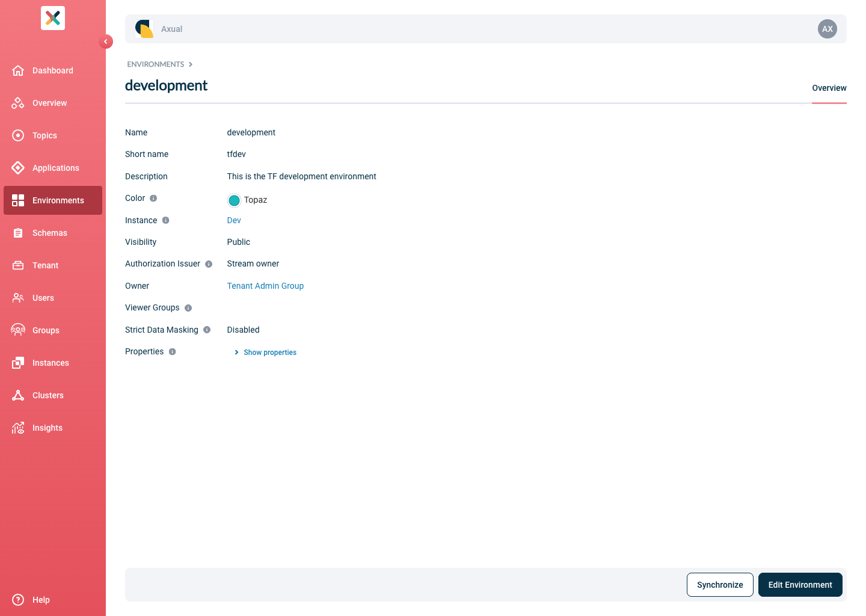The width and height of the screenshot is (866, 616).
Task: Open the AX user avatar menu
Action: point(828,29)
